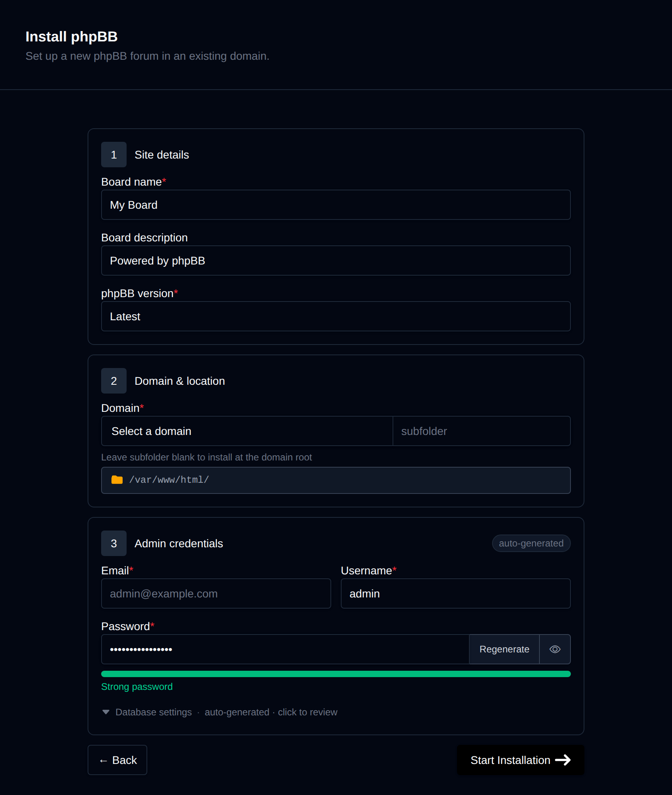This screenshot has height=795, width=672.
Task: Go Back to the previous step
Action: pos(117,760)
